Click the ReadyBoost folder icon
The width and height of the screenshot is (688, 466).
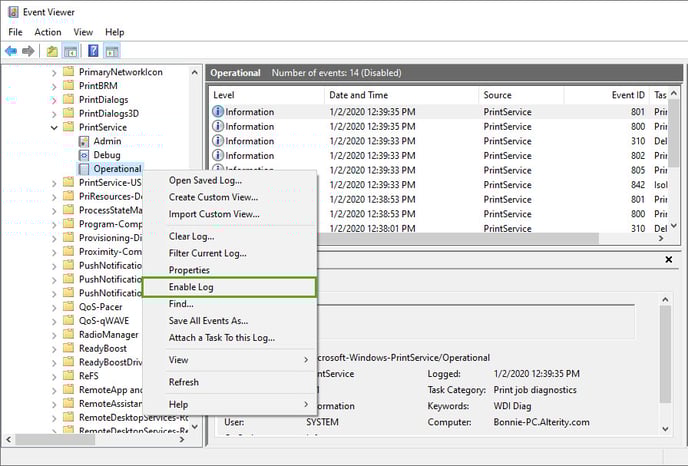68,348
